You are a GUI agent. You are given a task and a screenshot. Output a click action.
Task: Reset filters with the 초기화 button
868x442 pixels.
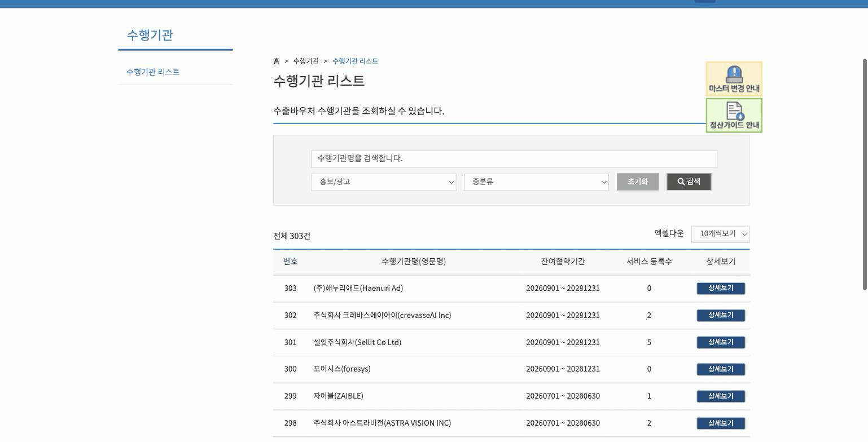[x=638, y=182]
